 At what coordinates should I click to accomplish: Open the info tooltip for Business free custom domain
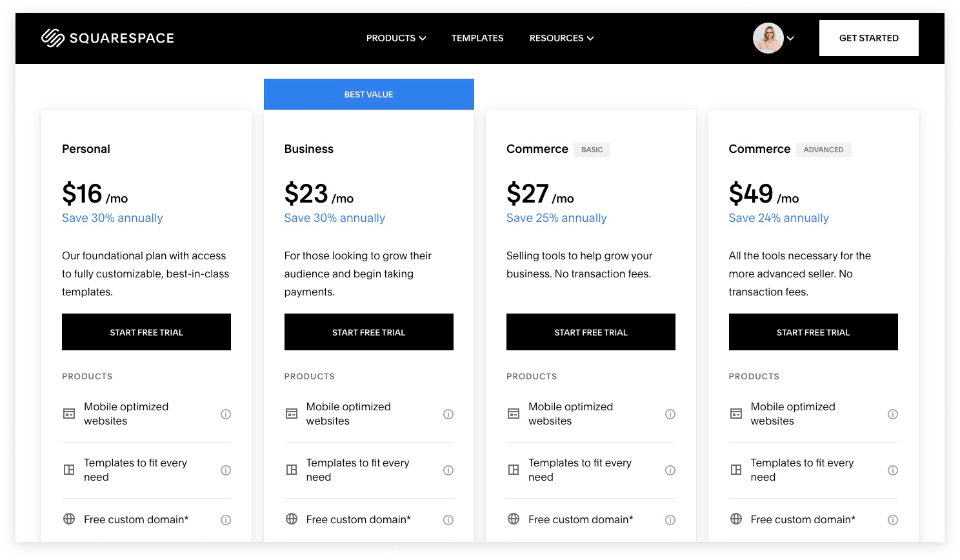click(x=448, y=519)
